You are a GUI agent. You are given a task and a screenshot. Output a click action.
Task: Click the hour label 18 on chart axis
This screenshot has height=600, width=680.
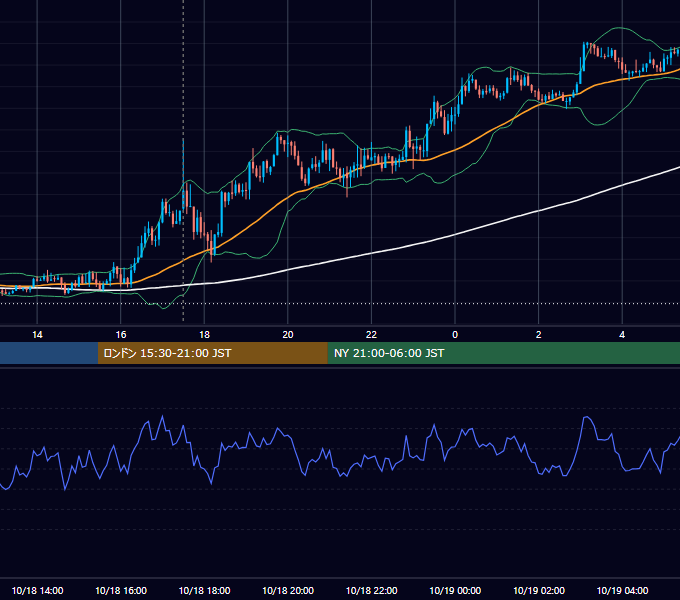coord(204,335)
